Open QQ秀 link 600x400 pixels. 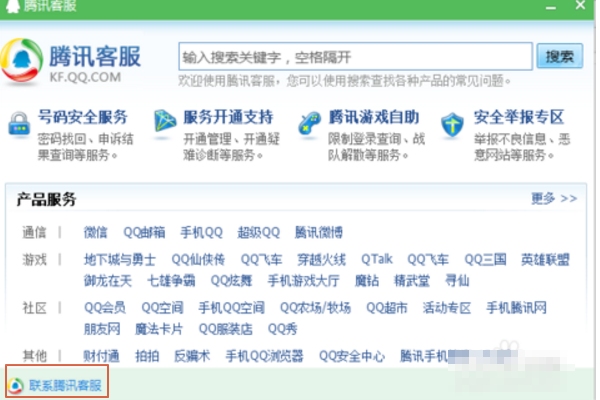point(282,329)
